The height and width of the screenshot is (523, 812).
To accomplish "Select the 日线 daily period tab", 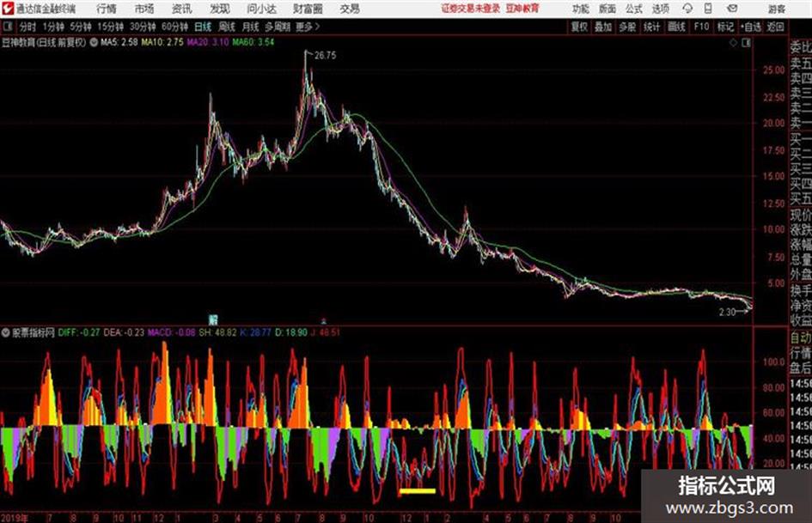I will (203, 27).
